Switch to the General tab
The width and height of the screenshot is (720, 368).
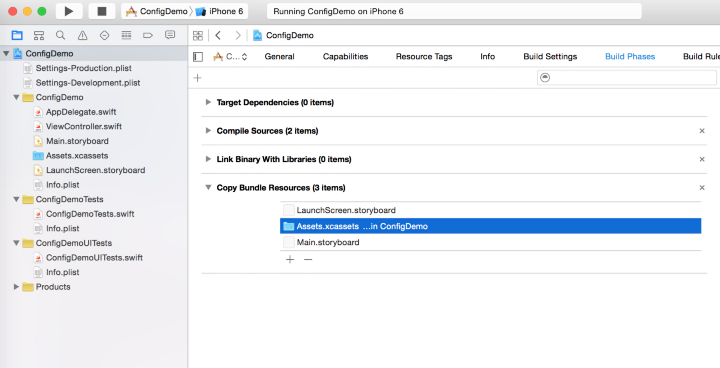pos(279,57)
